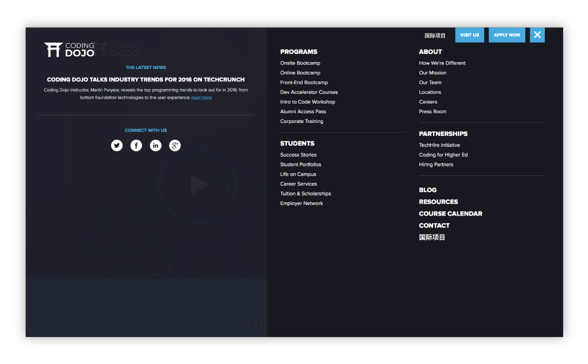
Task: Open the Chinese language link in top bar
Action: click(x=435, y=36)
